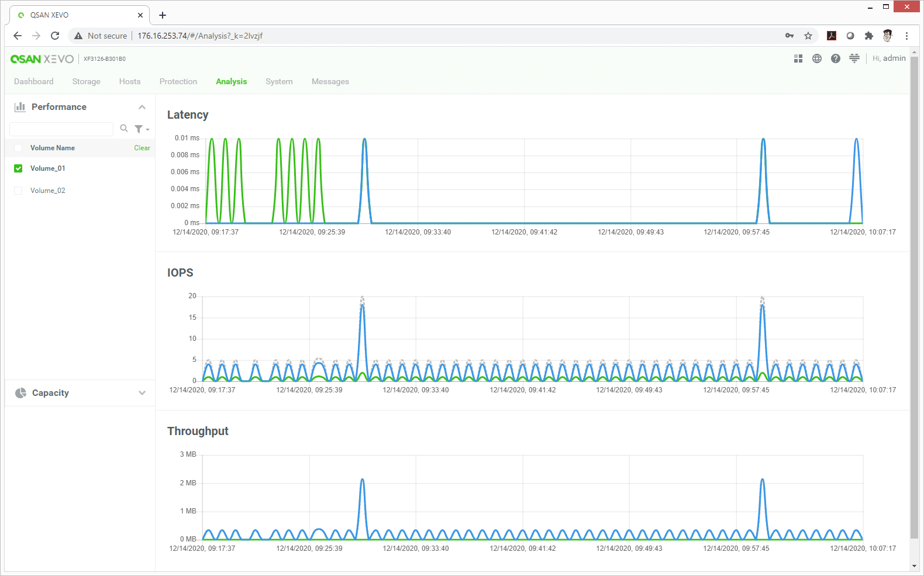Switch to the System tab

[279, 82]
